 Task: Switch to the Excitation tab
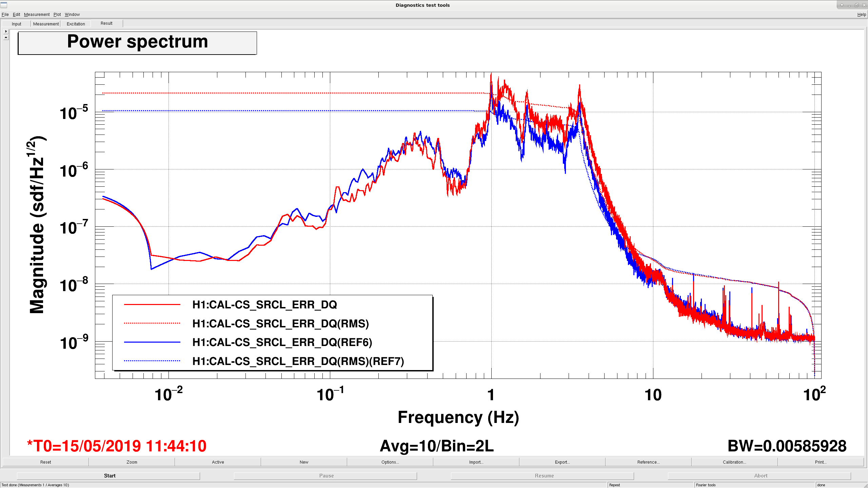(x=76, y=24)
